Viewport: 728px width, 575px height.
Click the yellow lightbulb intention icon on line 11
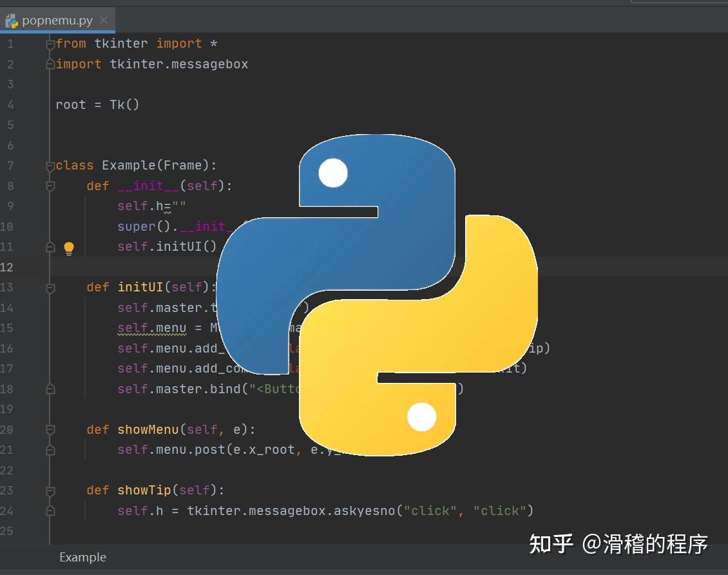coord(69,248)
